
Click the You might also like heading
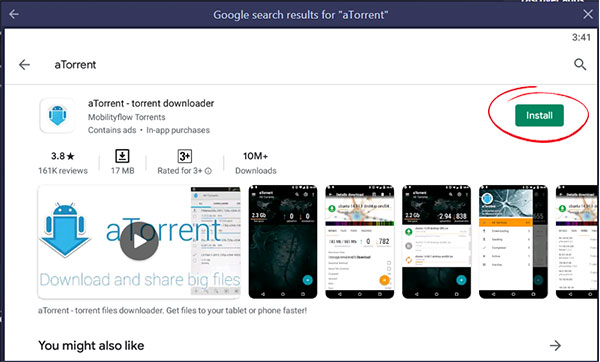[x=91, y=346]
